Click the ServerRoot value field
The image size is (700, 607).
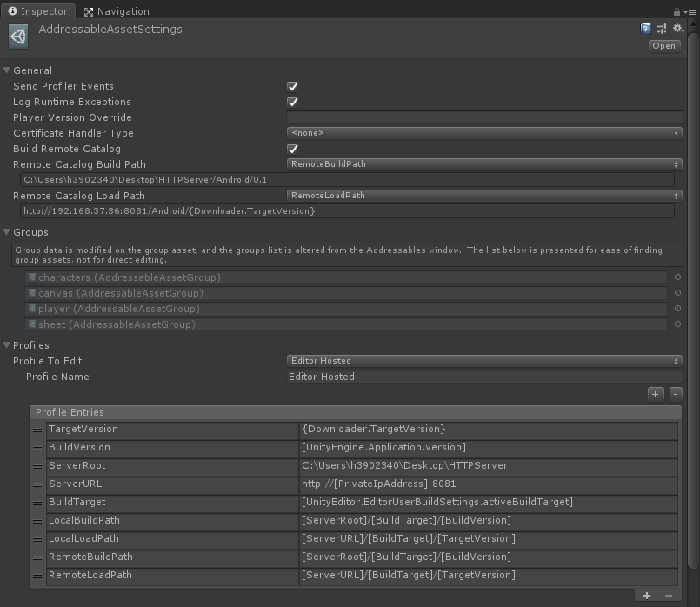tap(489, 466)
